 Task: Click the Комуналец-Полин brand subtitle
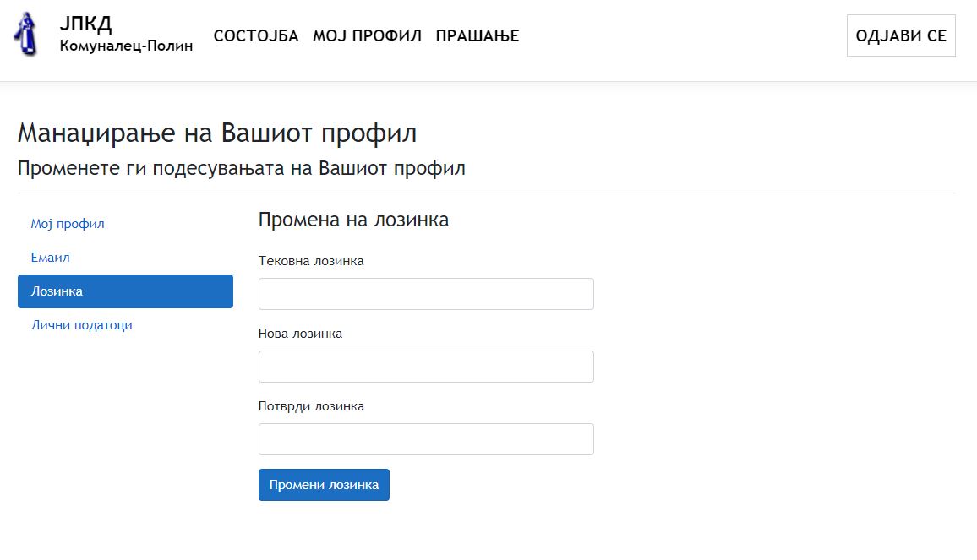(x=127, y=46)
